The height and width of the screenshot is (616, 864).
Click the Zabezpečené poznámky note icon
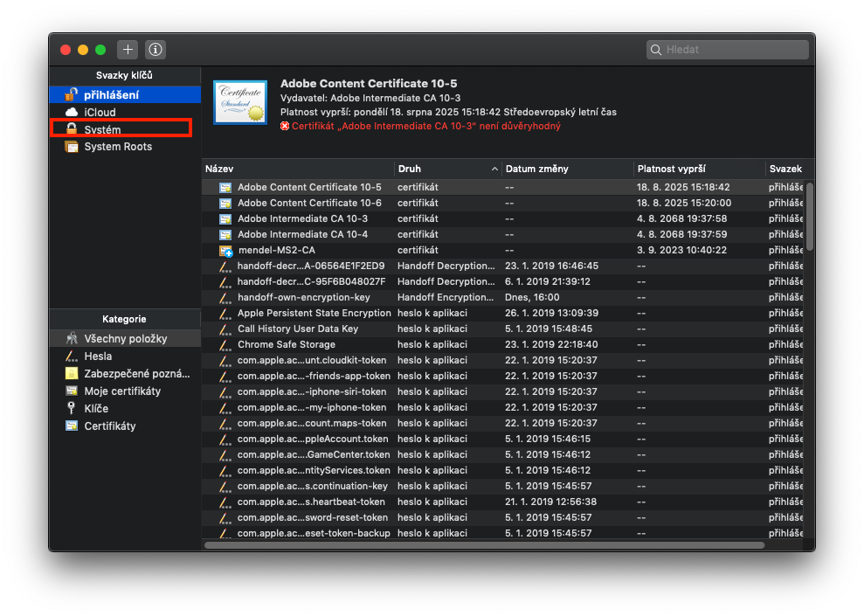[x=72, y=374]
